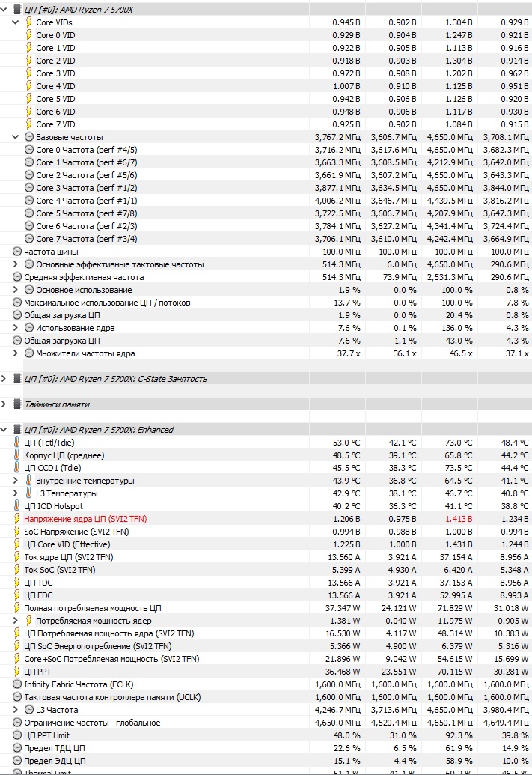This screenshot has width=532, height=775.
Task: Collapse the Базовые частоты group
Action: coord(16,137)
